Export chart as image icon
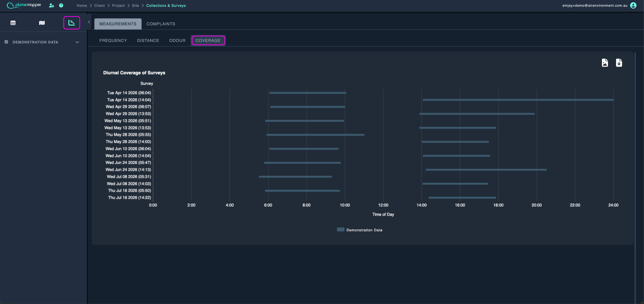 605,63
